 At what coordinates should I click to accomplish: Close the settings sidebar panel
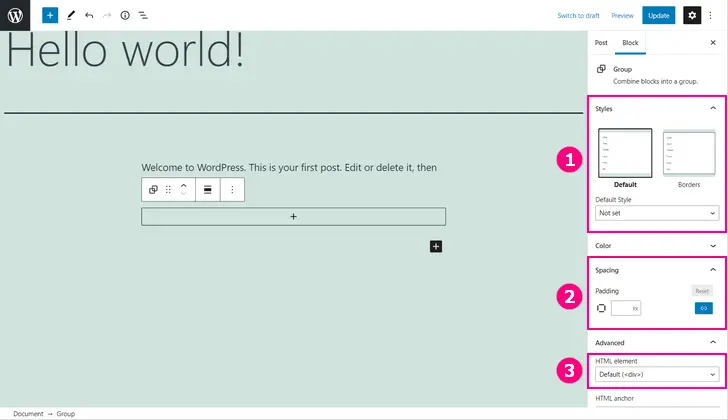pyautogui.click(x=713, y=43)
